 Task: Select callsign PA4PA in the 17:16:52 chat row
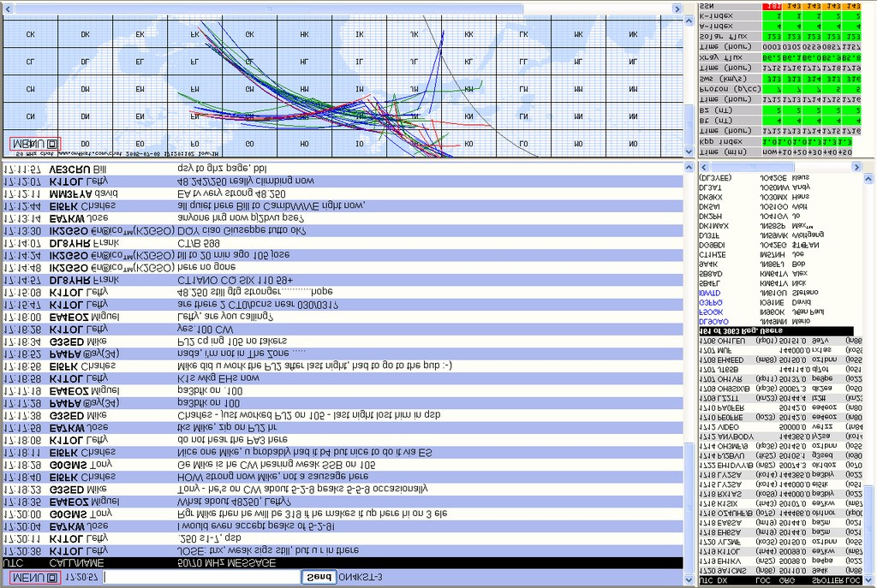(66, 353)
